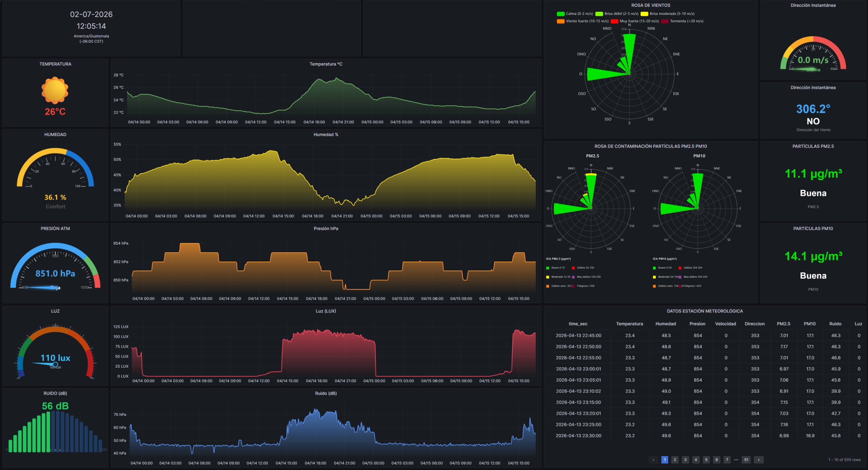Toggle Viento fuerte (10-15 m/s) legend entry
Image resolution: width=868 pixels, height=470 pixels.
tap(583, 21)
